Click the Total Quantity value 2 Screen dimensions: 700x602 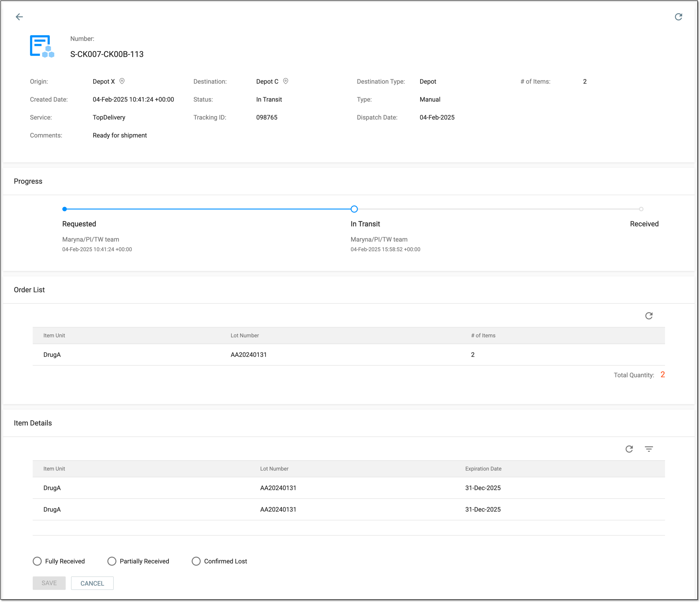click(x=662, y=375)
